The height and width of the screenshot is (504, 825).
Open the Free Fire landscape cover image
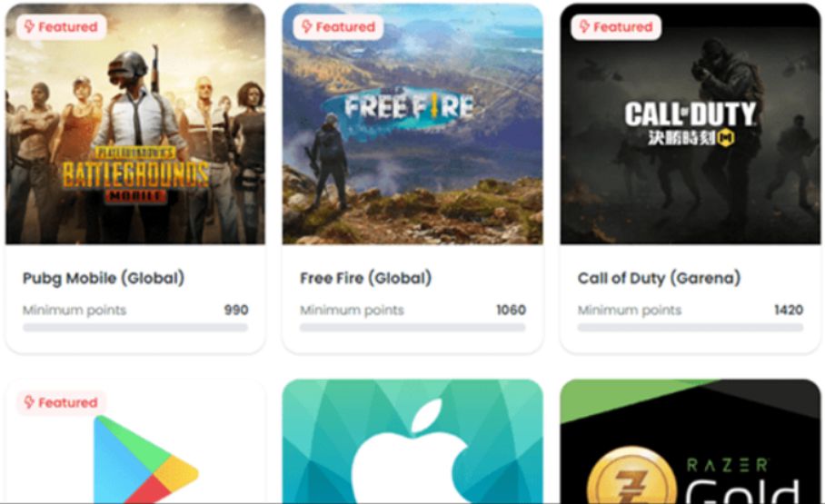412,124
